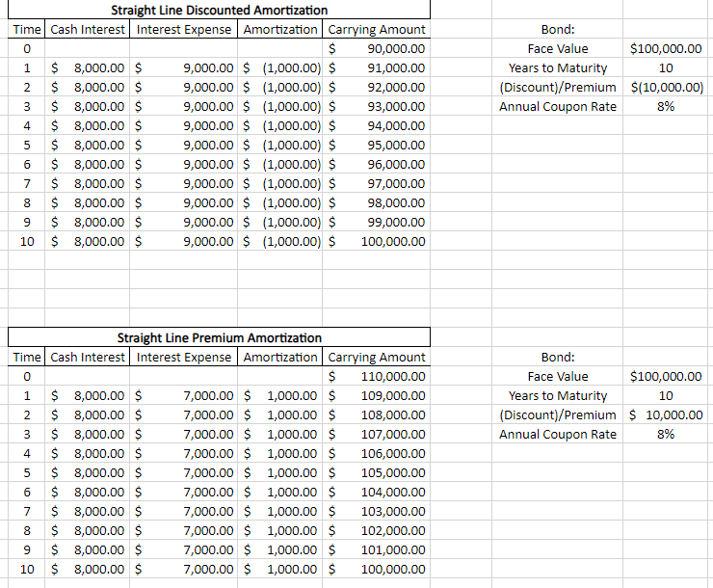Click upper table Cash Interest header
The height and width of the screenshot is (588, 713).
(x=88, y=29)
